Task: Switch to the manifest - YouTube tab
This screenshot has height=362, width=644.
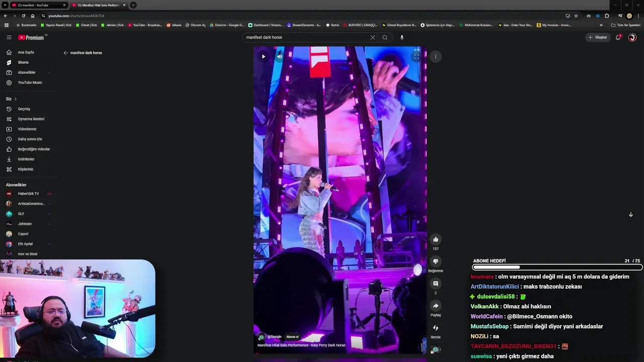Action: click(39, 5)
